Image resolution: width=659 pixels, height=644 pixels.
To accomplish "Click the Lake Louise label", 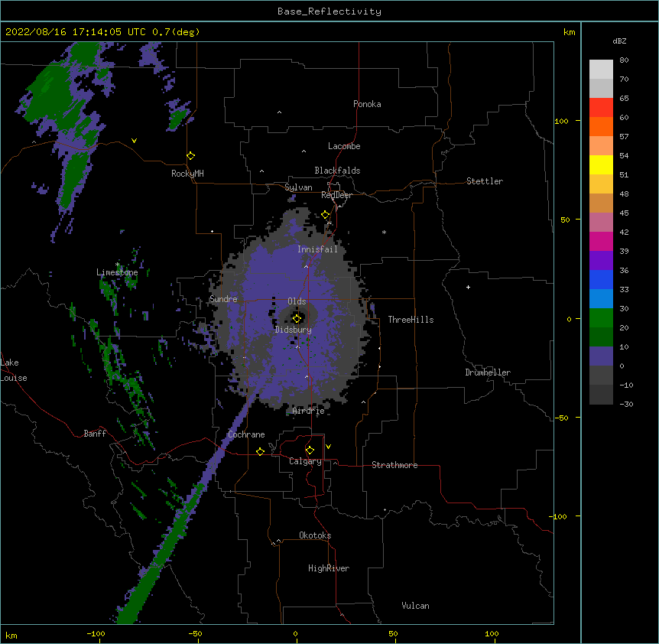I will 14,370.
